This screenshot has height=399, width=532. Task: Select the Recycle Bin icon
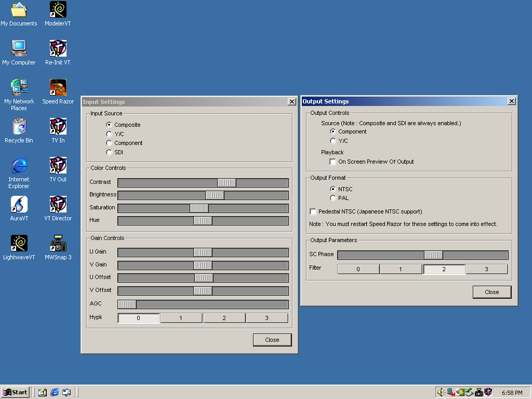pos(19,131)
